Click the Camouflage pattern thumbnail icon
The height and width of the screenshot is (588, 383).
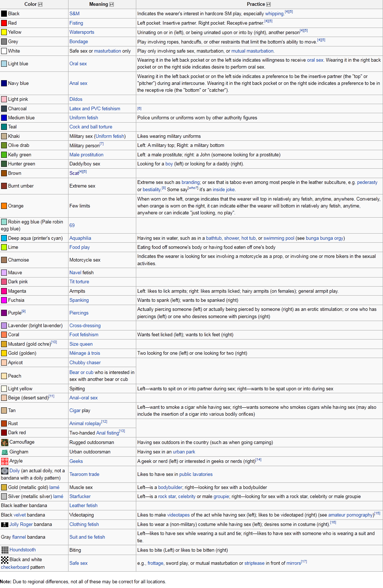(x=4, y=442)
